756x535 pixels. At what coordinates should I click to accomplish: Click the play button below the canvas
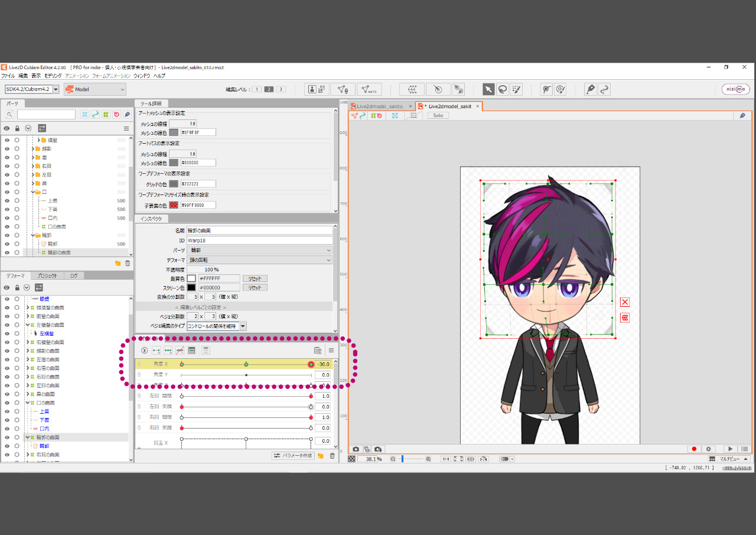(x=731, y=449)
